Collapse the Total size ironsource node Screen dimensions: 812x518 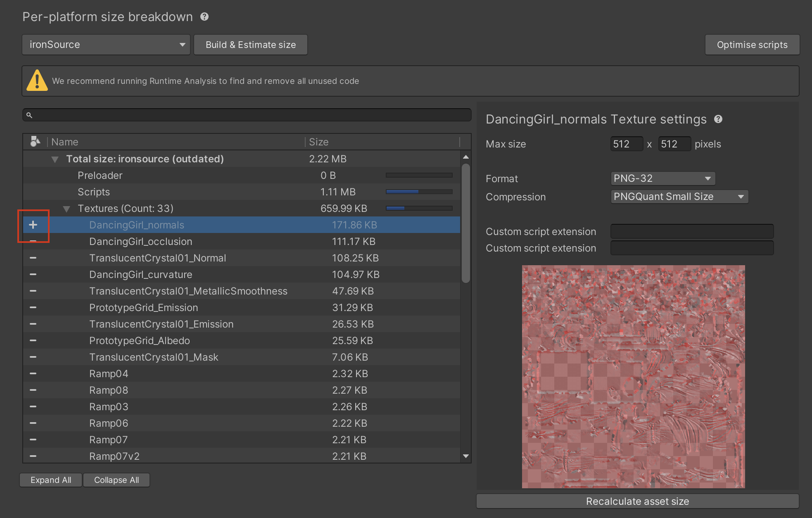[x=55, y=159]
